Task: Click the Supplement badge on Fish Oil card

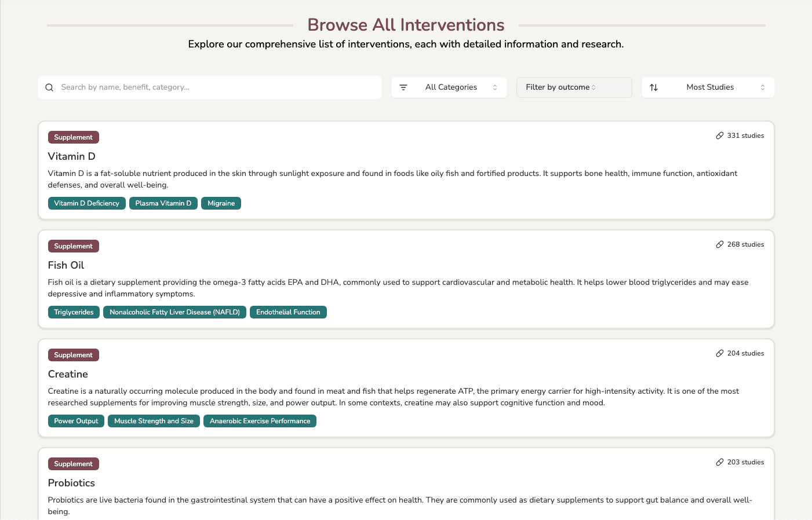Action: point(74,246)
